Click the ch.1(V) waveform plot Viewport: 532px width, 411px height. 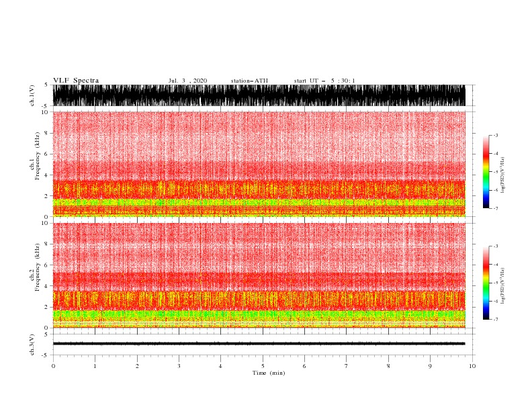(x=259, y=95)
